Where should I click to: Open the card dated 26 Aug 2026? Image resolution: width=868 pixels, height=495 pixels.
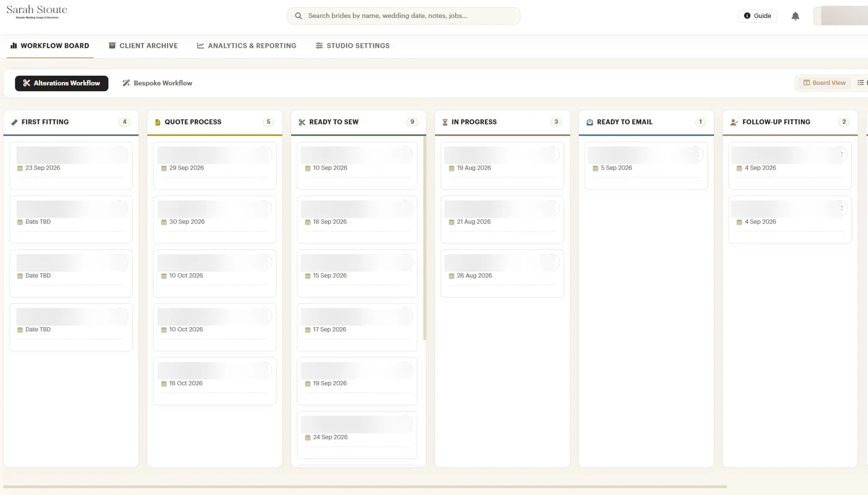[x=502, y=273]
